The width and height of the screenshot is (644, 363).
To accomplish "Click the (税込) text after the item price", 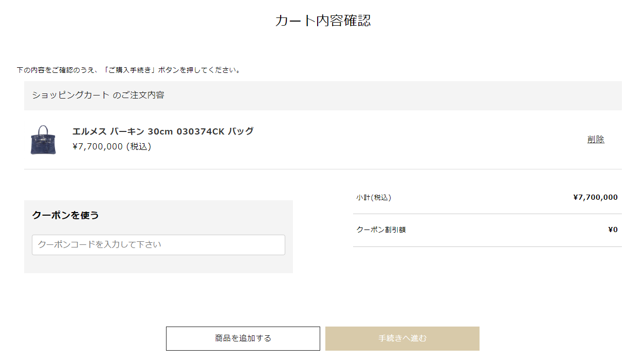I will [139, 146].
